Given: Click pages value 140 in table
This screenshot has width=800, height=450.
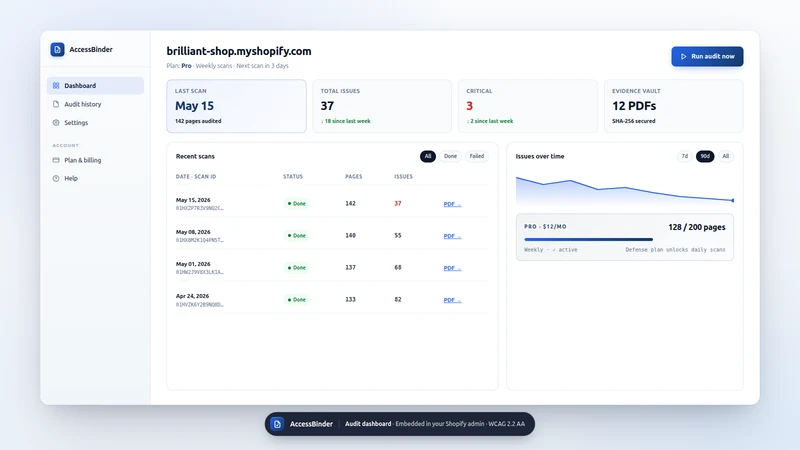Looking at the screenshot, I should 351,236.
